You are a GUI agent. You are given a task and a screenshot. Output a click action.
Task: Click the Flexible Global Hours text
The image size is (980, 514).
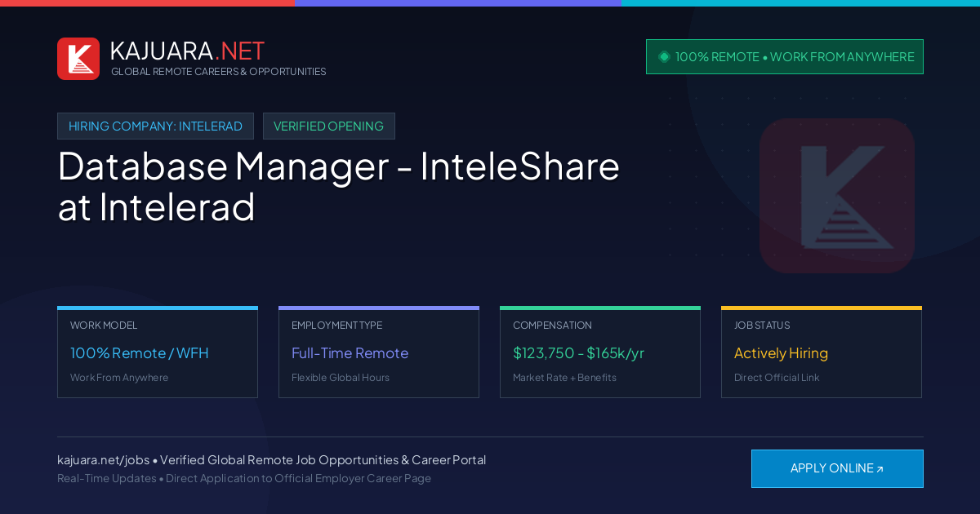pyautogui.click(x=341, y=378)
